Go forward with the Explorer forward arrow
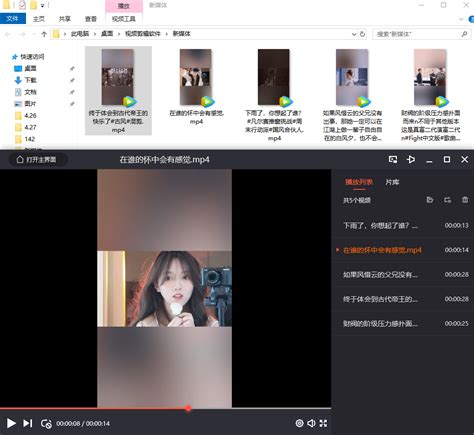 pos(22,34)
